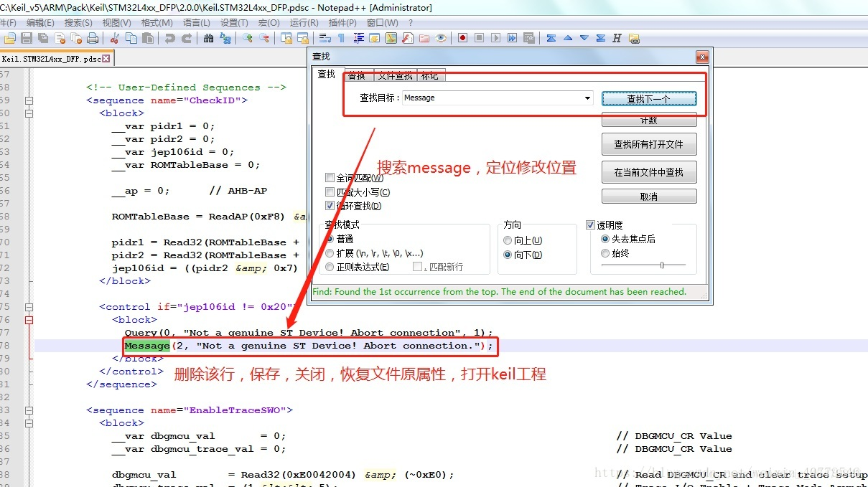Toggle the 透明度 transparency checkbox

point(591,224)
